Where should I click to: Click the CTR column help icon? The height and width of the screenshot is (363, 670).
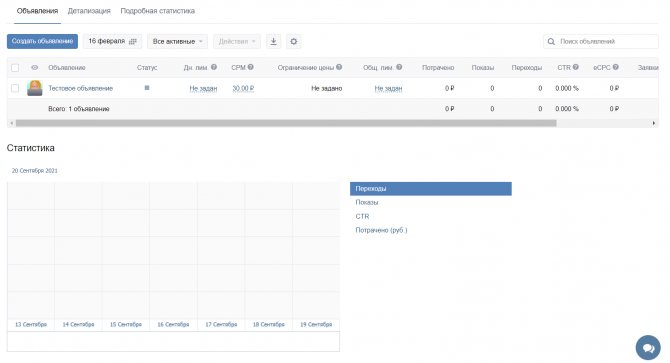(576, 67)
